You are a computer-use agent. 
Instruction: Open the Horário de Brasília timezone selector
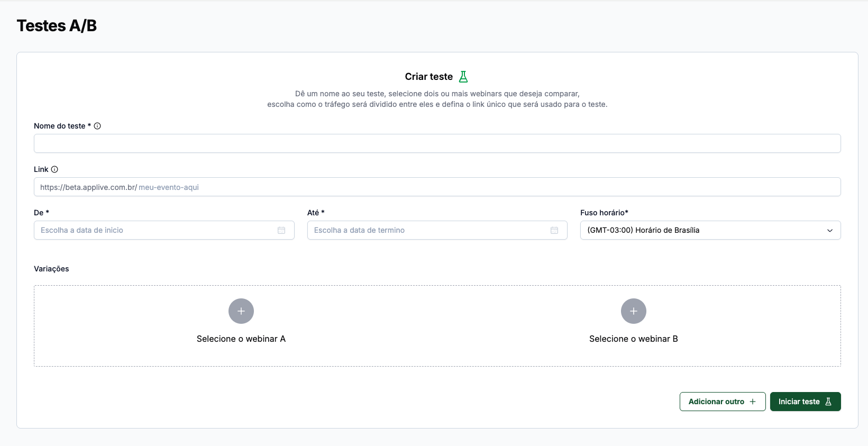click(710, 230)
